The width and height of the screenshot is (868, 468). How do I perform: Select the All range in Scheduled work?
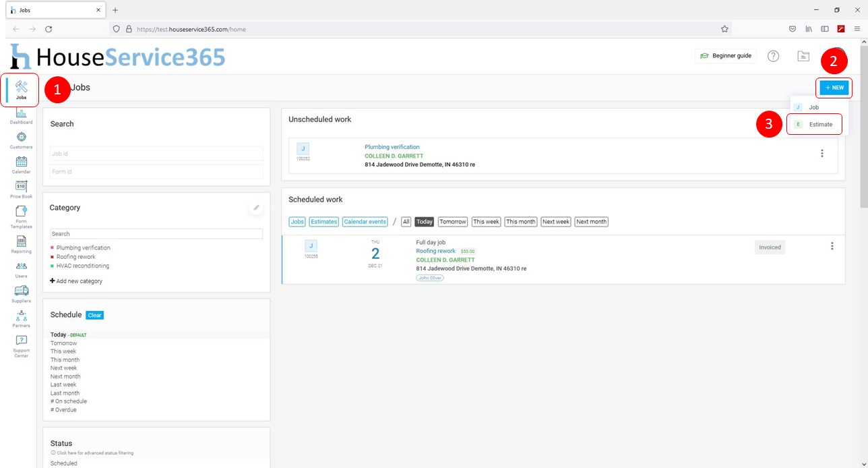(406, 222)
